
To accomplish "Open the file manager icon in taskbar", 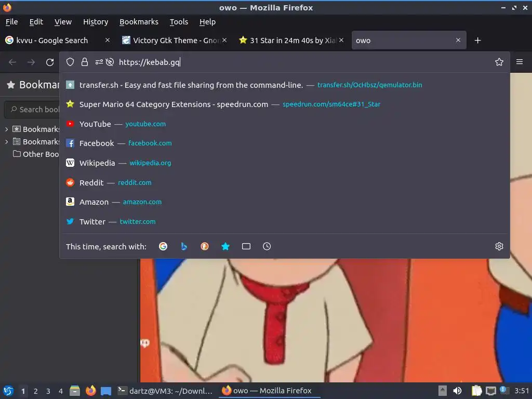I will [x=75, y=391].
